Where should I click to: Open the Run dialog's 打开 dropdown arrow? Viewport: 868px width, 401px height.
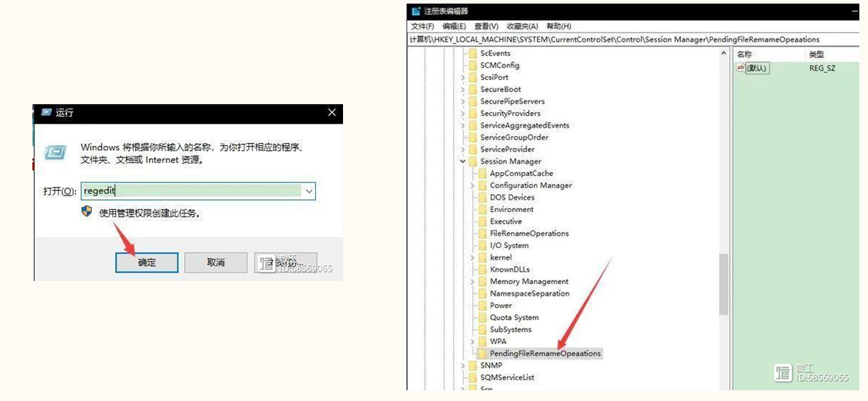click(309, 191)
